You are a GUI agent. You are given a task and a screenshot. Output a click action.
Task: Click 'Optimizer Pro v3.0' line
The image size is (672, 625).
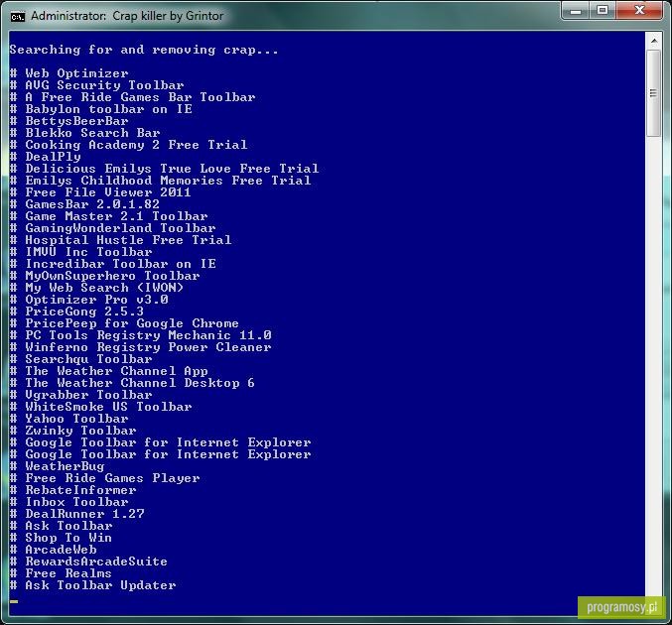pos(88,300)
